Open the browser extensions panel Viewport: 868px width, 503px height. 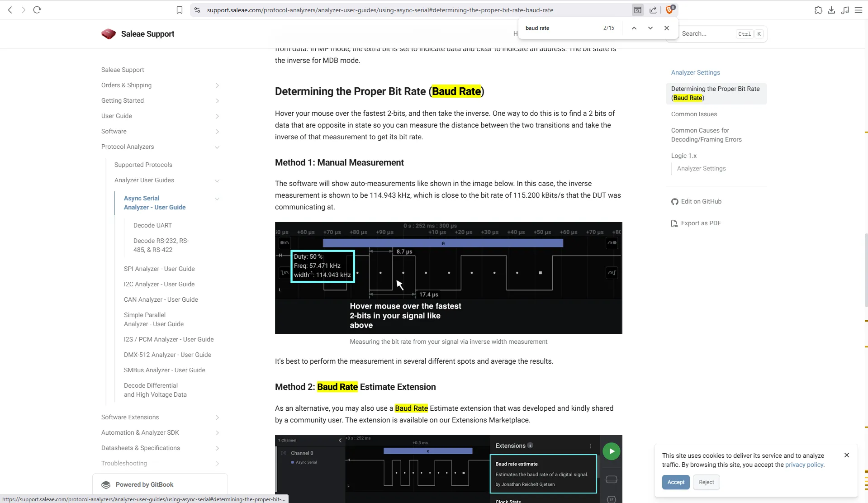tap(818, 10)
